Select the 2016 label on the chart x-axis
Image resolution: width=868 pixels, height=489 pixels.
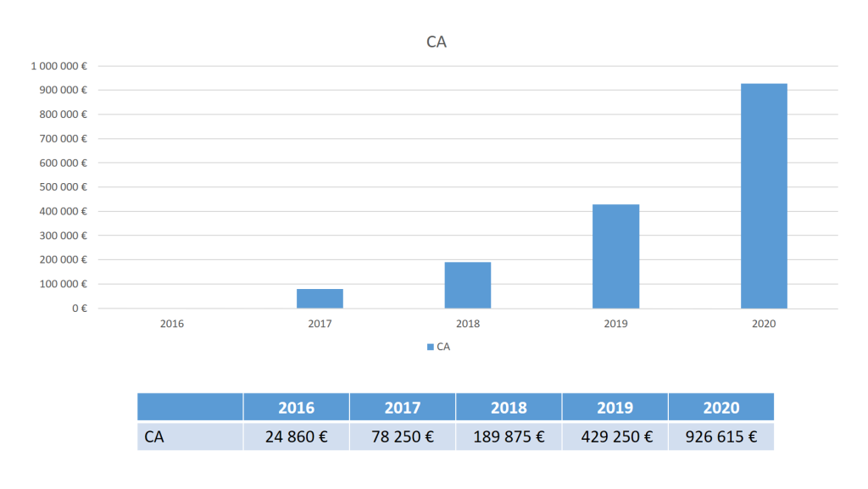171,324
